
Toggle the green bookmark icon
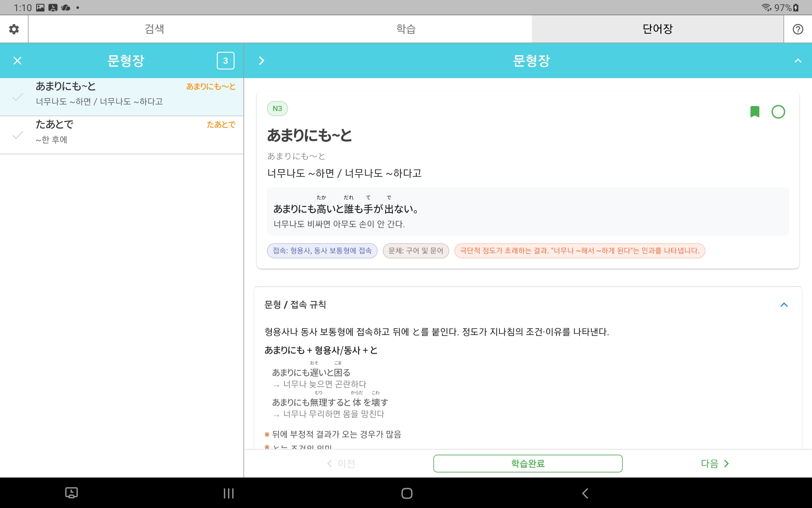click(755, 112)
